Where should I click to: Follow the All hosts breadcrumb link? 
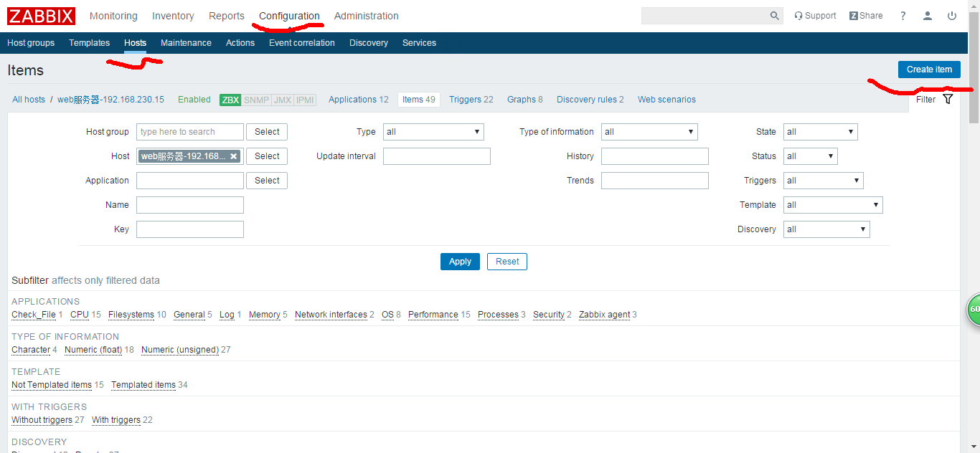[x=29, y=100]
